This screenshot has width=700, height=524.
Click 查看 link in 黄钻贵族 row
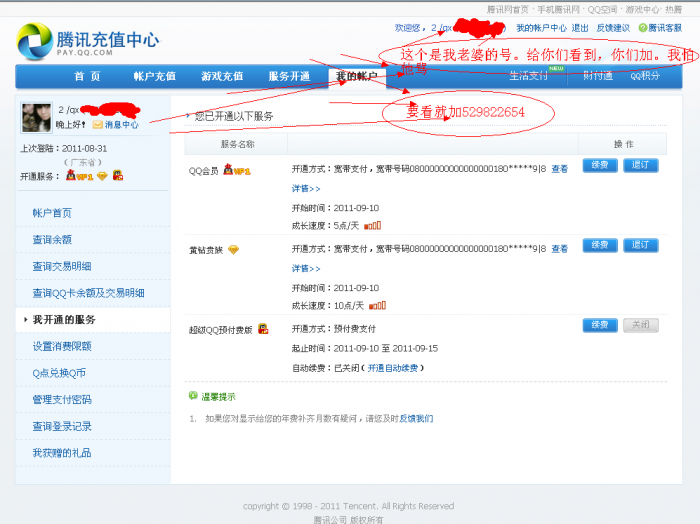click(x=559, y=249)
